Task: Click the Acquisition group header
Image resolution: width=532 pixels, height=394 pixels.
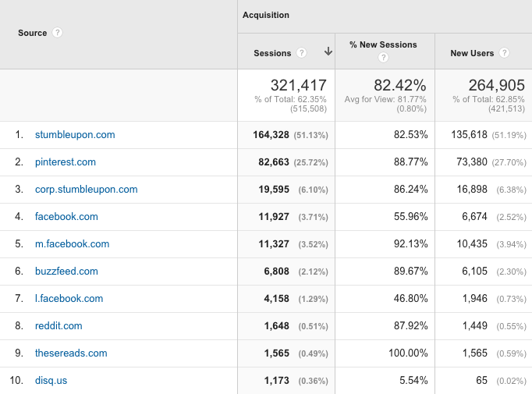Action: pos(266,15)
